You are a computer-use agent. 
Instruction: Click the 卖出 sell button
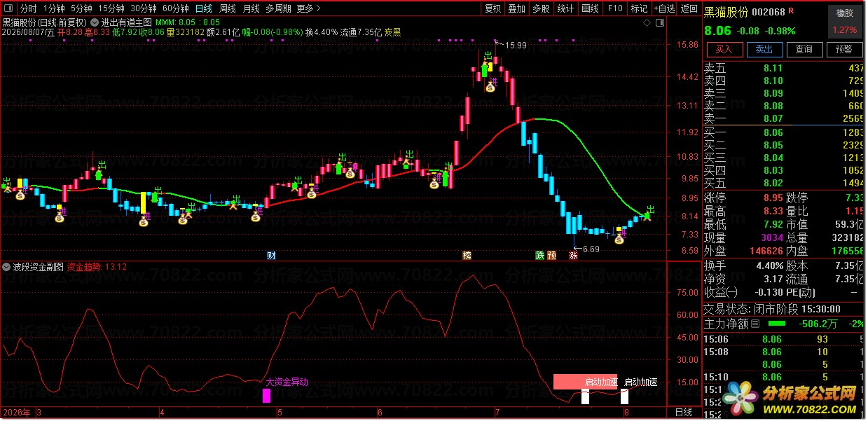tap(764, 49)
